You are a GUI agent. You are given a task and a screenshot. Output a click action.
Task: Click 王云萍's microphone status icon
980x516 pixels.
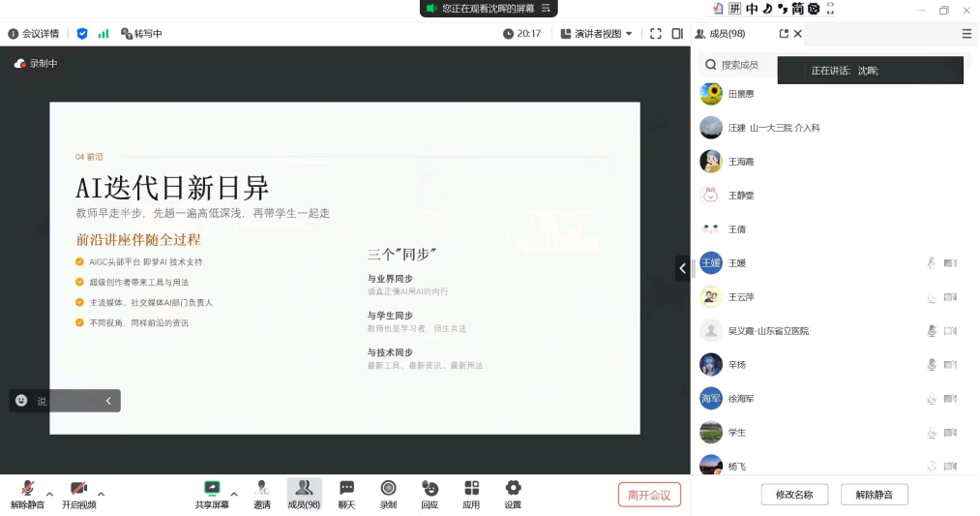click(x=932, y=297)
